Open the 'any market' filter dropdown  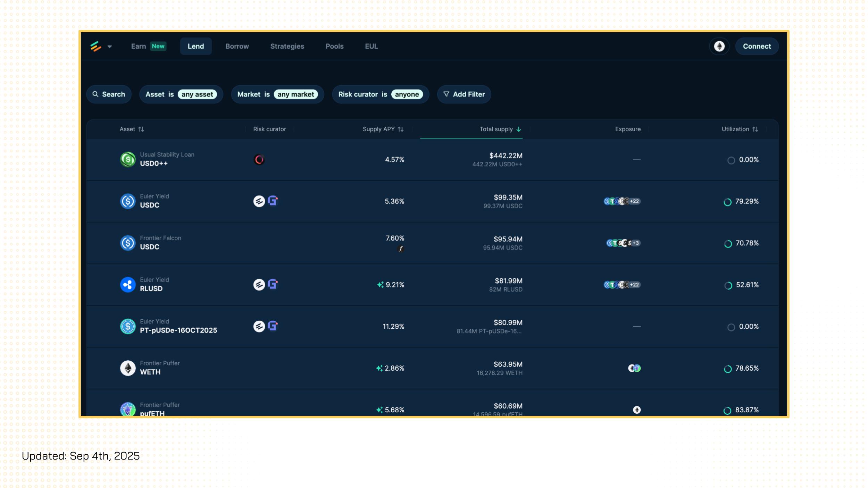tap(295, 94)
